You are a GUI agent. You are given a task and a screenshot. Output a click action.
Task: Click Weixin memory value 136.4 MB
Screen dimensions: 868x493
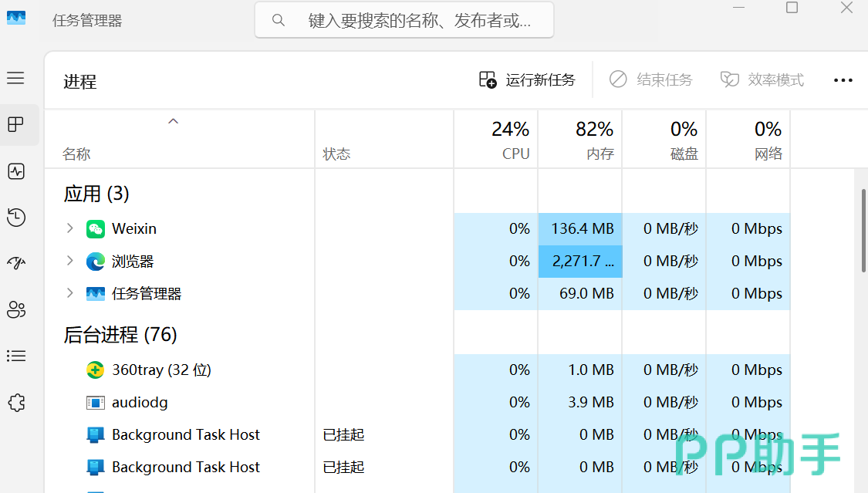[583, 228]
